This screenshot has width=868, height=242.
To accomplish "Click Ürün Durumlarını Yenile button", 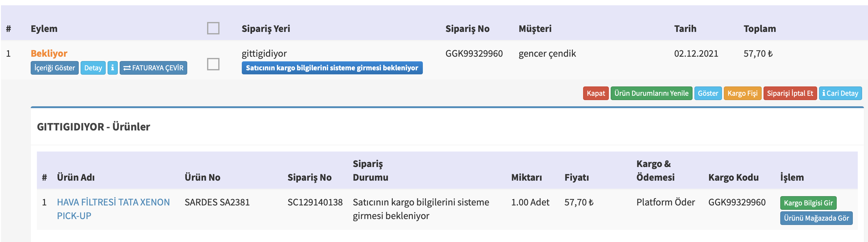I will [651, 93].
